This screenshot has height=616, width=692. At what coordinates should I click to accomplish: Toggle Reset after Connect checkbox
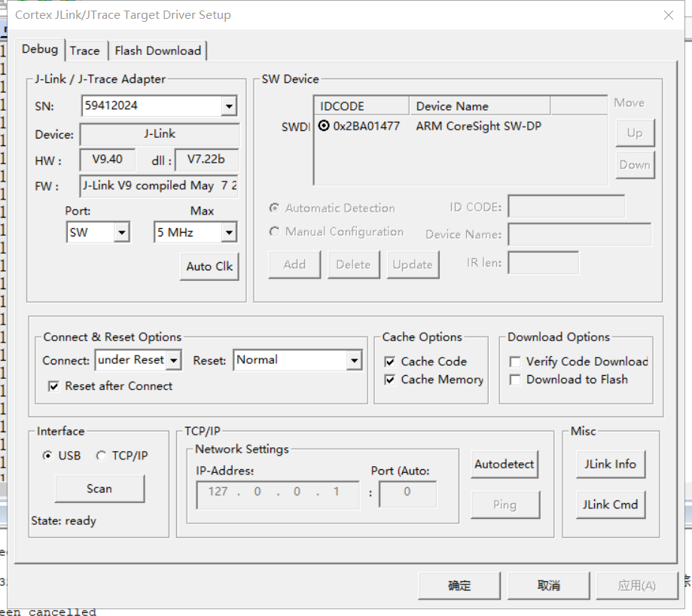[x=54, y=386]
